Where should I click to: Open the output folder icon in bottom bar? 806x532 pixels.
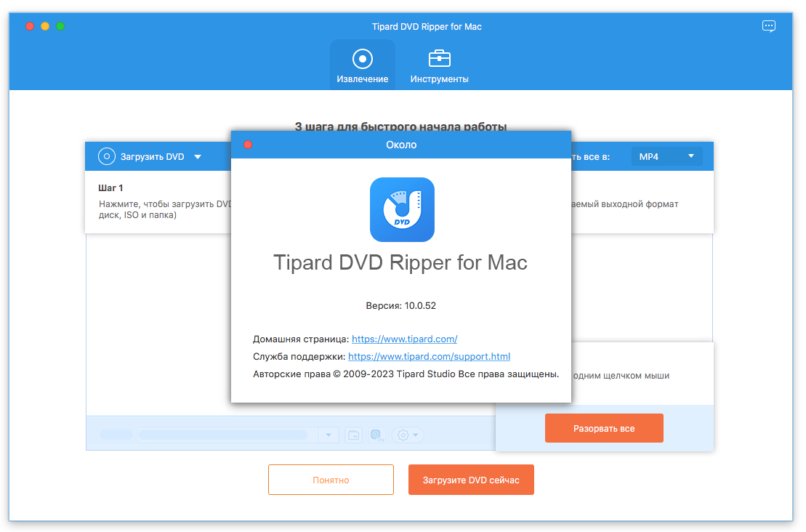354,435
